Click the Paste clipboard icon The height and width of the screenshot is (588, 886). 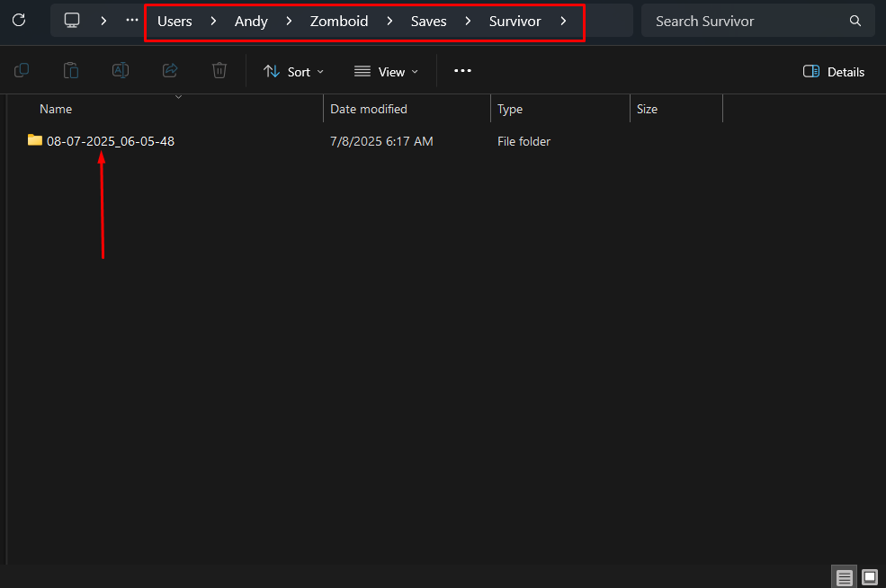click(70, 71)
